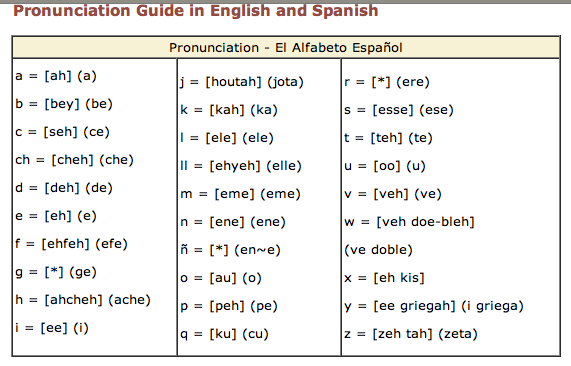Image resolution: width=571 pixels, height=366 pixels.
Task: Click the w = [veh doe-bleh] entry
Action: (409, 221)
